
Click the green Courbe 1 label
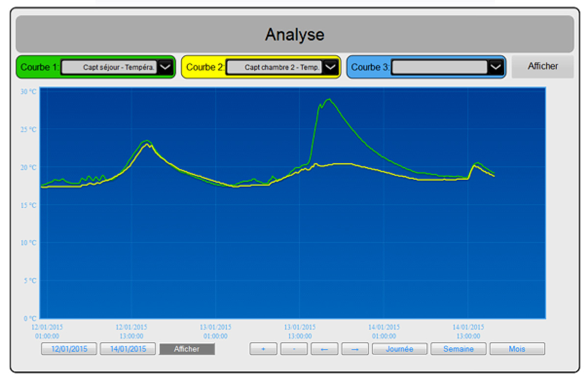coord(40,67)
